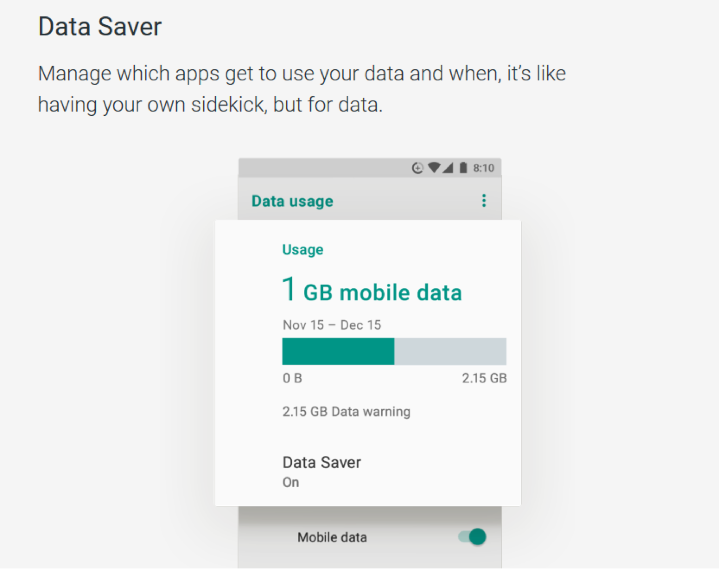Screen dimensions: 719x571
Task: Click the 8:10 clock in status bar
Action: point(484,168)
